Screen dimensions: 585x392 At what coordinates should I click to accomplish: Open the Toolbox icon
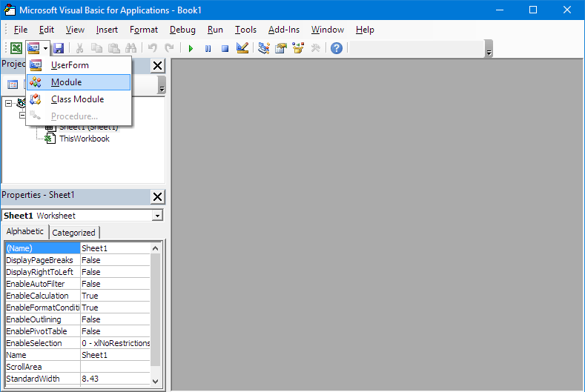(316, 48)
